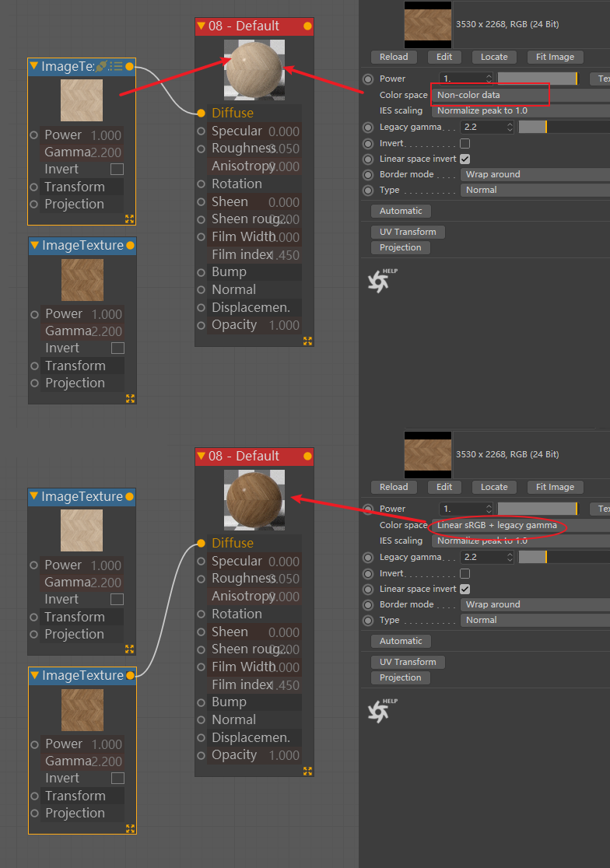This screenshot has width=610, height=868.
Task: Open Border mode Wrap around dropdown in lower panel
Action: tap(535, 604)
